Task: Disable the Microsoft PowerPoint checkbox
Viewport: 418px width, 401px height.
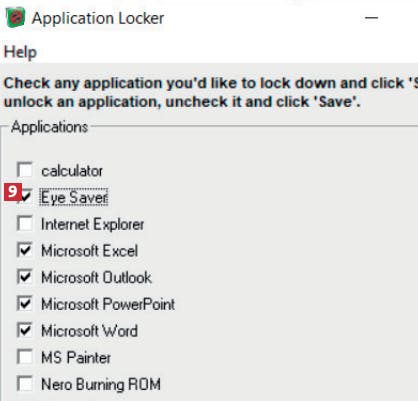Action: tap(25, 303)
